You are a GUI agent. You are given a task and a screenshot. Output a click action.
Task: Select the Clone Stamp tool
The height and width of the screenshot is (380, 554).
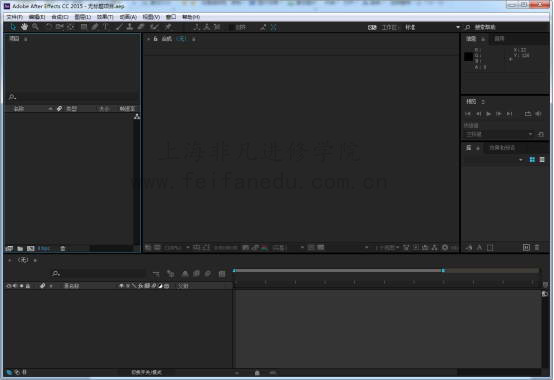click(x=130, y=27)
